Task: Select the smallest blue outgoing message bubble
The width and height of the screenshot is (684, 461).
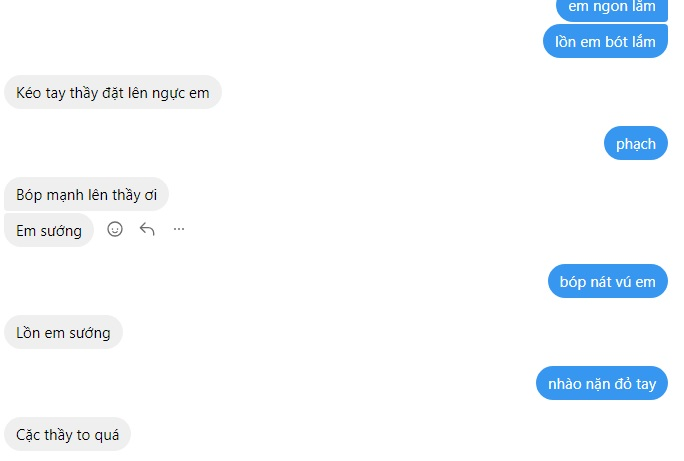Action: 636,143
